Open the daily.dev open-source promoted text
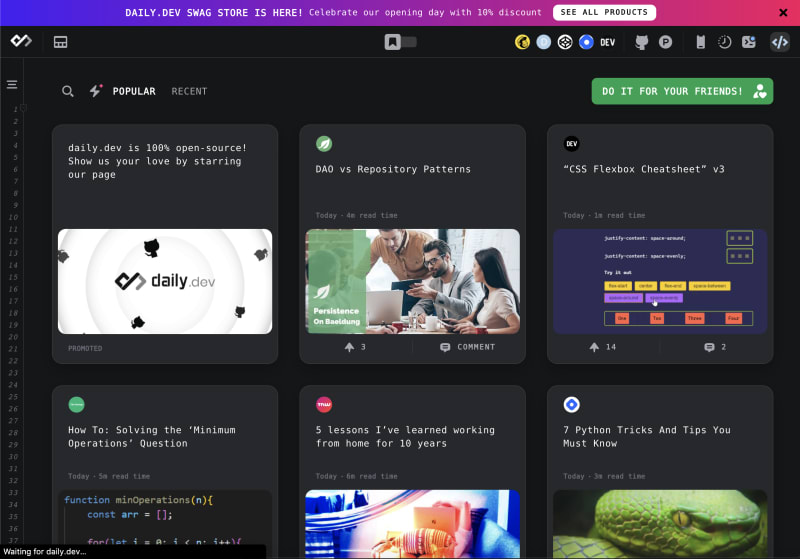Viewport: 800px width, 559px height. pyautogui.click(x=157, y=161)
